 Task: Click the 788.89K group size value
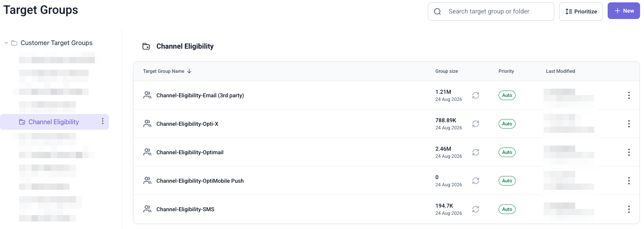click(446, 120)
